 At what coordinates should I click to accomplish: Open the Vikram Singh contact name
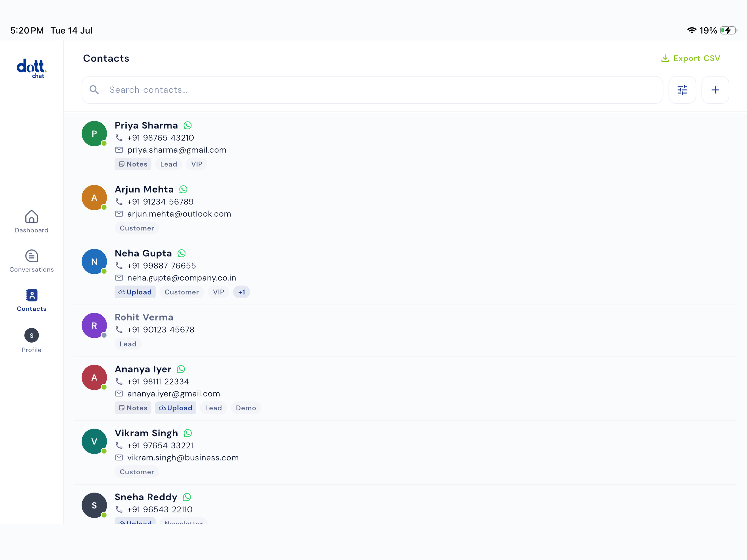tap(146, 433)
